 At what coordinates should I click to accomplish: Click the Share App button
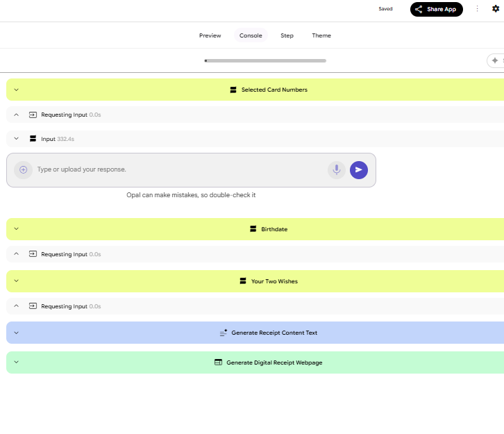tap(436, 9)
